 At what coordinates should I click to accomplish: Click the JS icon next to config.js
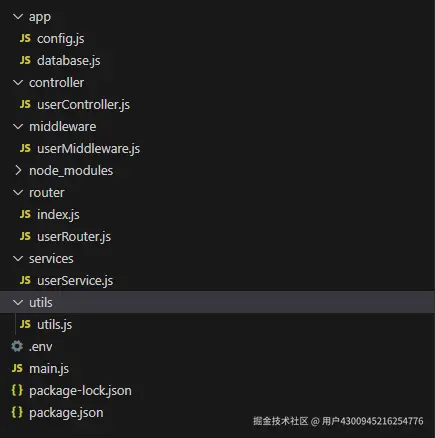pyautogui.click(x=25, y=38)
